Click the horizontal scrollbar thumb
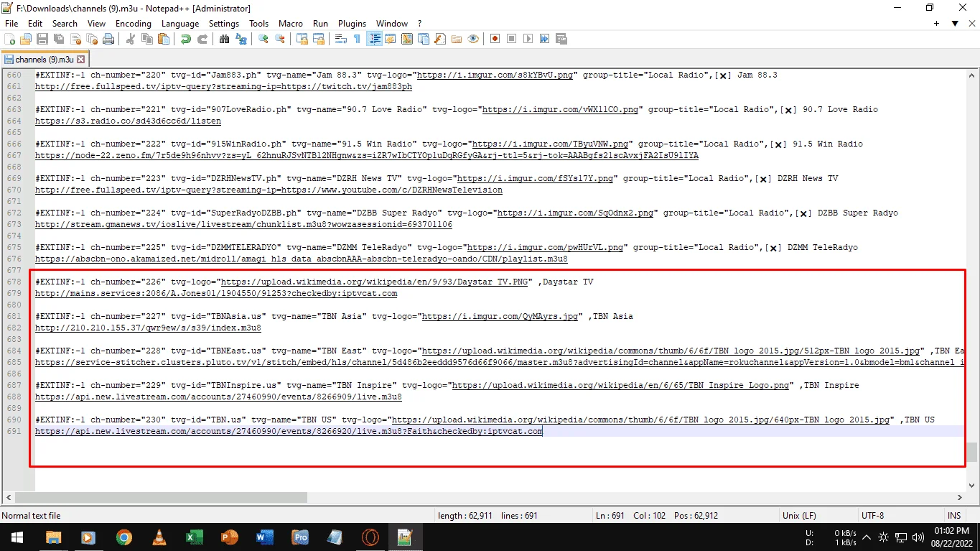Image resolution: width=980 pixels, height=551 pixels. point(161,497)
